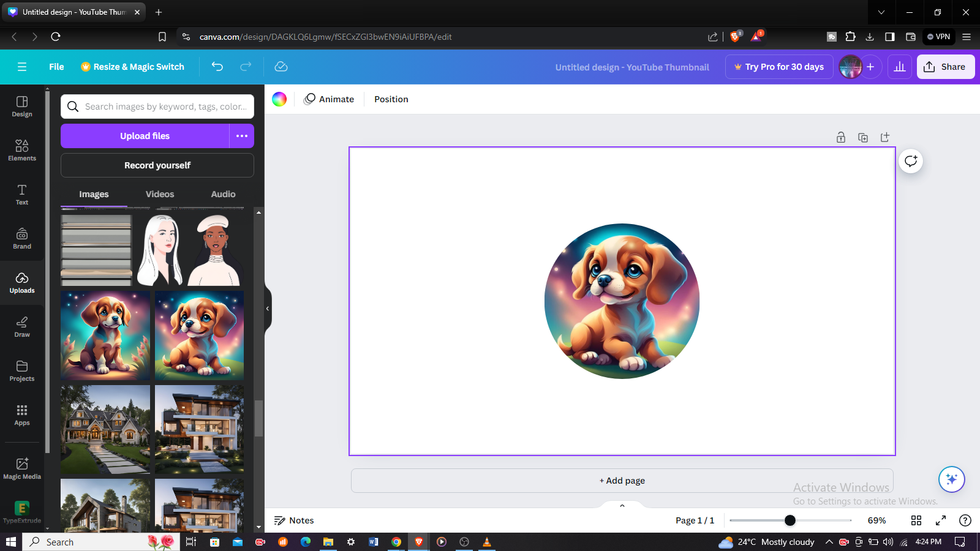This screenshot has width=980, height=551.
Task: Click the Animate button
Action: (x=330, y=99)
